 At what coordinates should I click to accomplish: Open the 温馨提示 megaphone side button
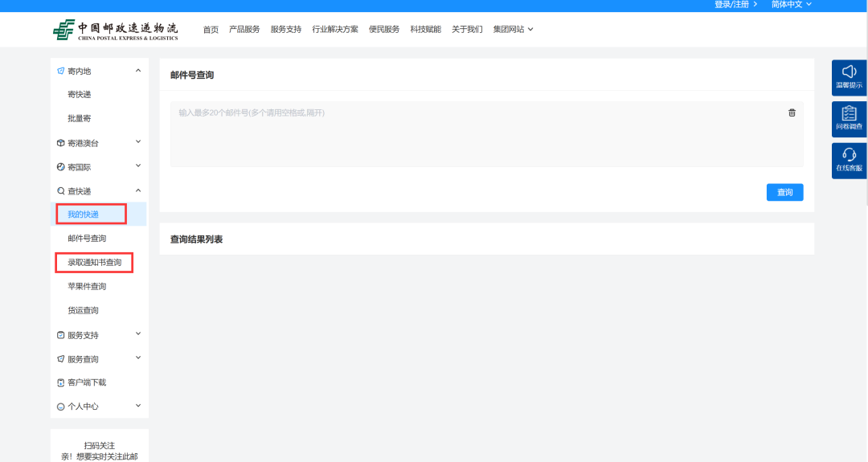point(849,77)
